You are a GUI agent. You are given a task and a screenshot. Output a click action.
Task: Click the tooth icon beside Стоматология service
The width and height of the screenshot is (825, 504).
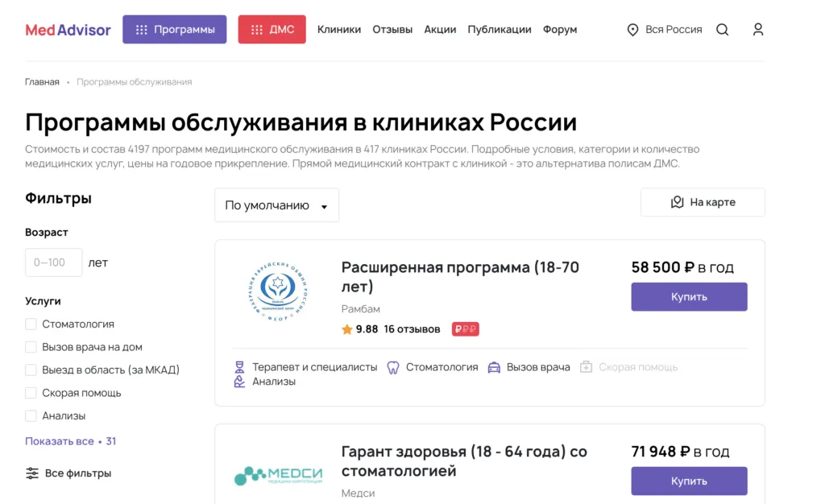393,367
